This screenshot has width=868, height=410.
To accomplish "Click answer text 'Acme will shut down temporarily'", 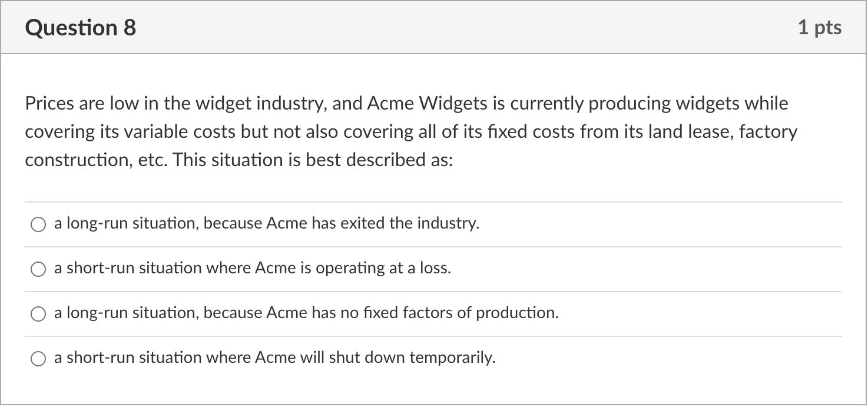I will click(x=375, y=358).
